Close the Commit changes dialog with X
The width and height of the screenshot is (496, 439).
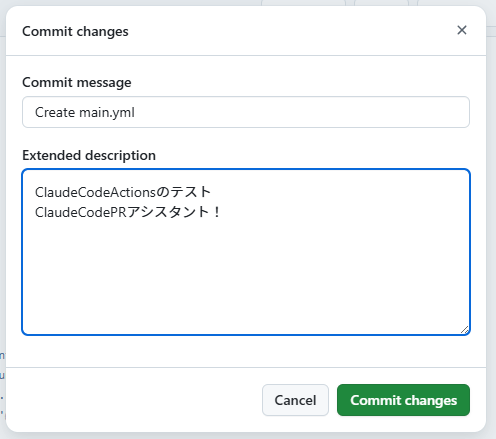[x=462, y=30]
